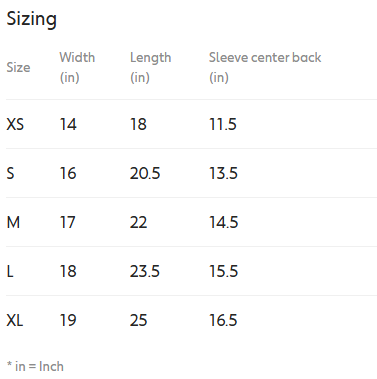Select the S size row label

[11, 173]
